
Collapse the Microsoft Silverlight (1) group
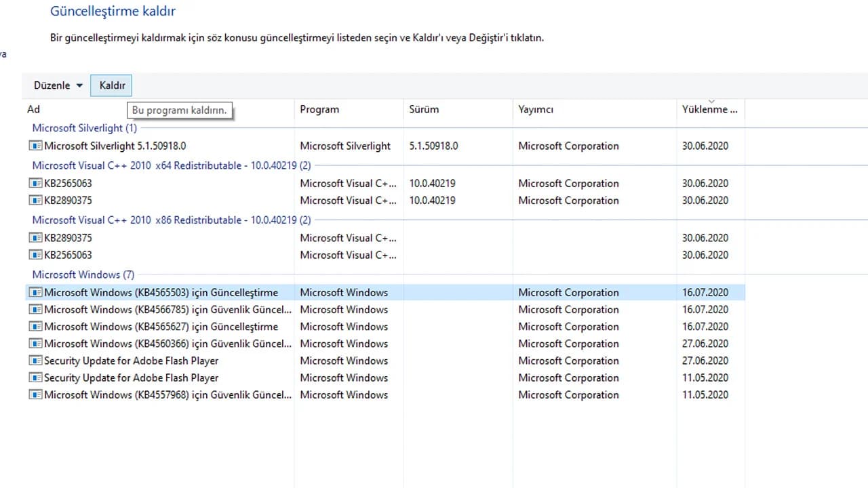point(84,127)
